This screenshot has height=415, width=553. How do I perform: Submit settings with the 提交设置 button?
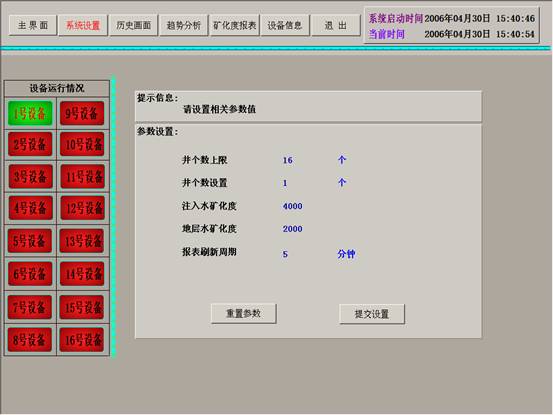tap(372, 314)
